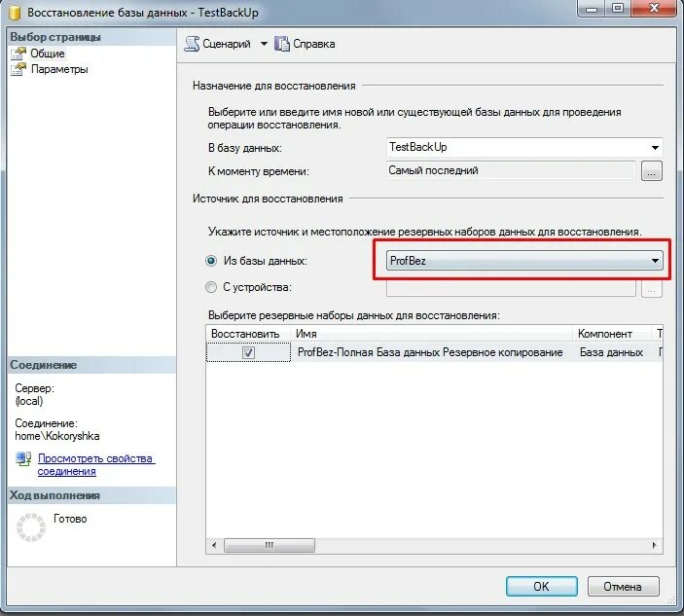Image resolution: width=684 pixels, height=616 pixels.
Task: Click the 'Самый последний' time field
Action: tap(511, 170)
